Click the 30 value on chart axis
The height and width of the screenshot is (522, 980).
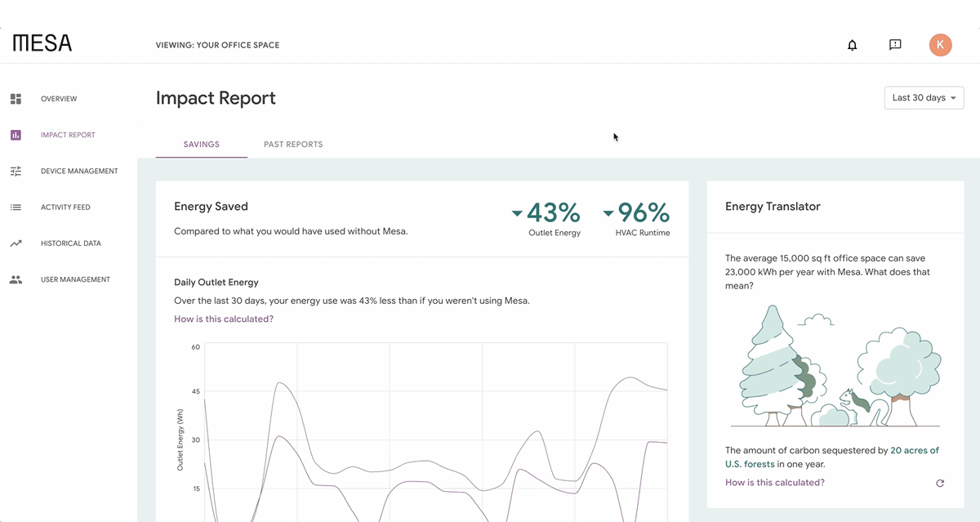pyautogui.click(x=196, y=440)
